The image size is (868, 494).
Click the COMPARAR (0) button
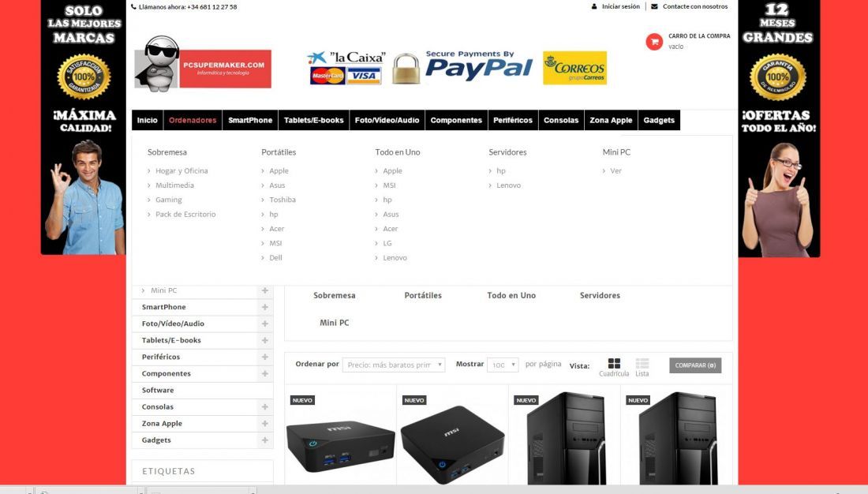click(695, 365)
